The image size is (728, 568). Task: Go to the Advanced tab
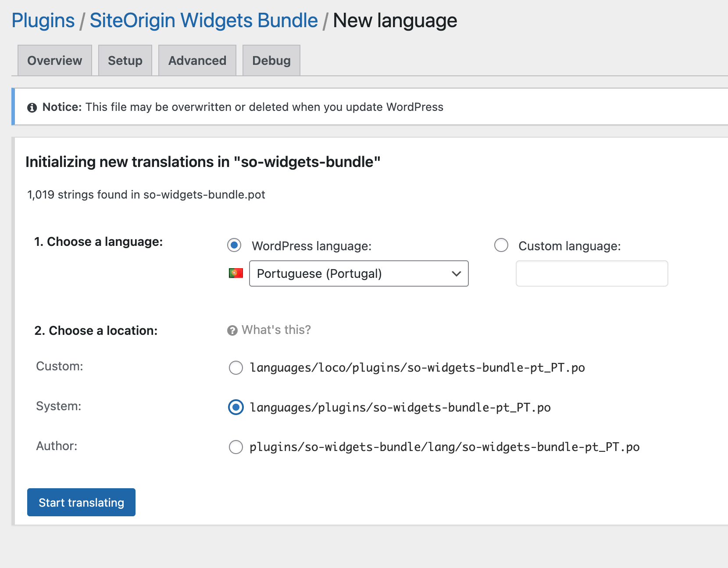[197, 60]
